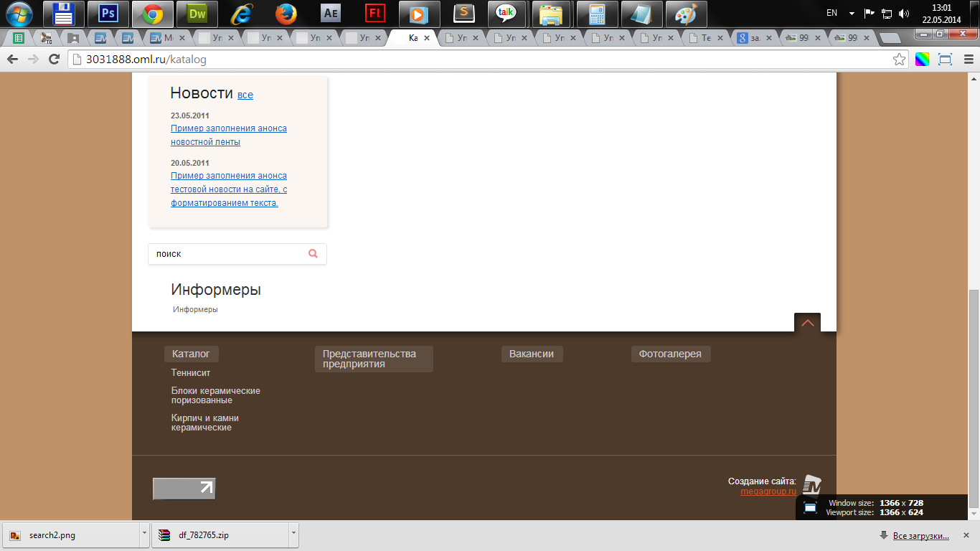Viewport: 980px width, 551px height.
Task: Open the EN language indicator
Action: pos(832,14)
